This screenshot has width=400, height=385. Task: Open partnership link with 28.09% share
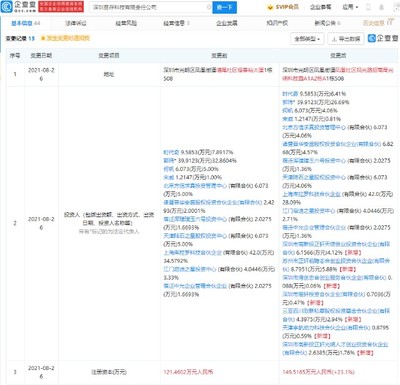[311, 194]
